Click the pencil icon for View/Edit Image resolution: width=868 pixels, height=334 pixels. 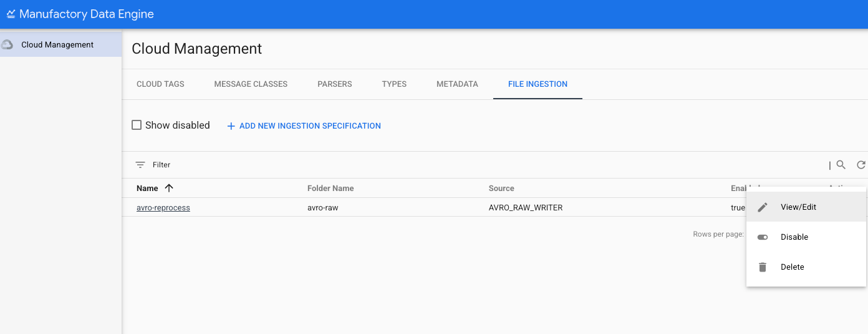[763, 207]
